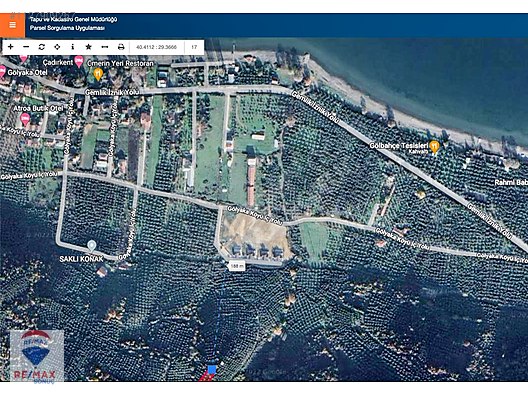
Task: Print the map with the printer icon
Action: click(121, 47)
